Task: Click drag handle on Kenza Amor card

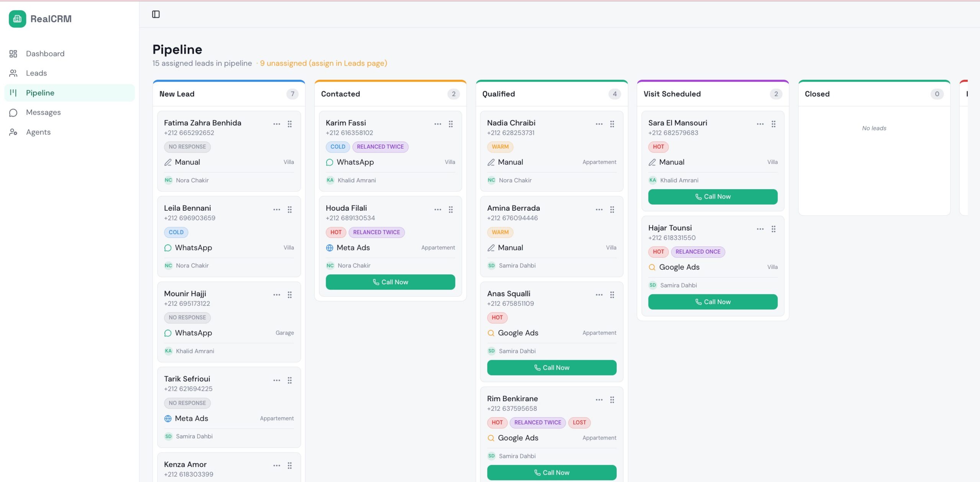Action: pos(290,466)
